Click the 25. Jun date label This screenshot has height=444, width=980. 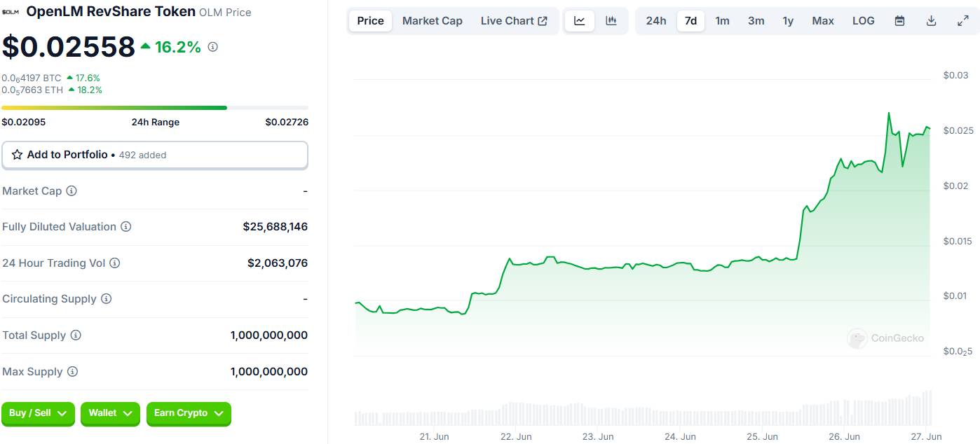click(x=762, y=436)
